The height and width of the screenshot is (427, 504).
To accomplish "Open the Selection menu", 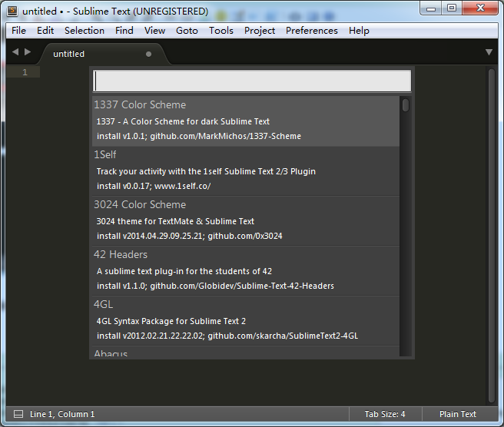I will tap(85, 31).
